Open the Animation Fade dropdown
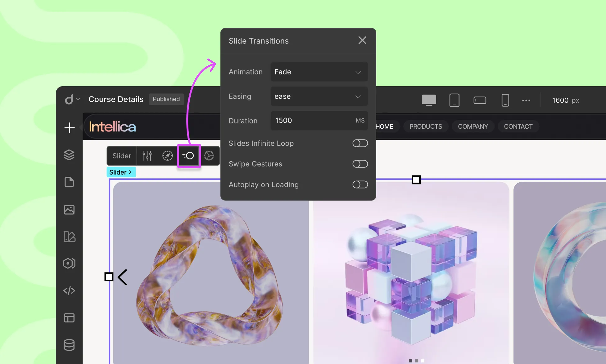606x364 pixels. click(x=319, y=72)
